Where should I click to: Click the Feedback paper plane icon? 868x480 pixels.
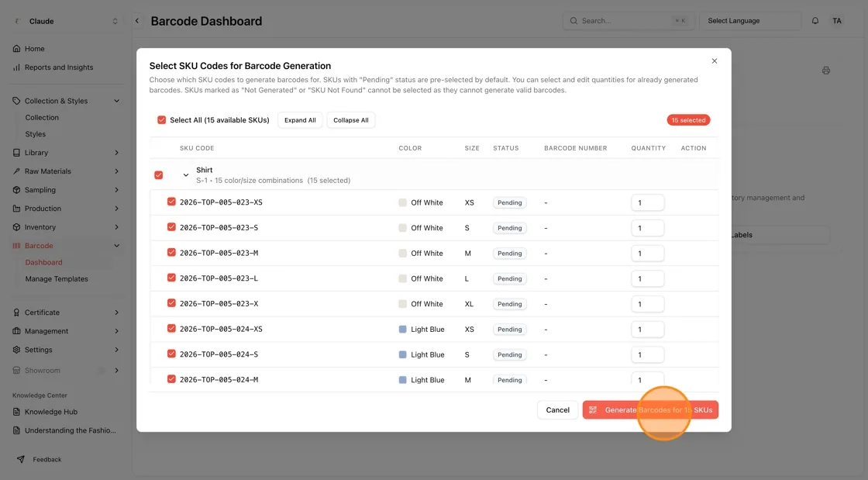[x=20, y=460]
